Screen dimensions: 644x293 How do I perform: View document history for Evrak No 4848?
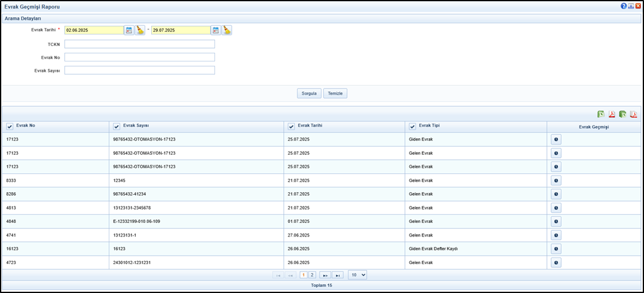(556, 222)
